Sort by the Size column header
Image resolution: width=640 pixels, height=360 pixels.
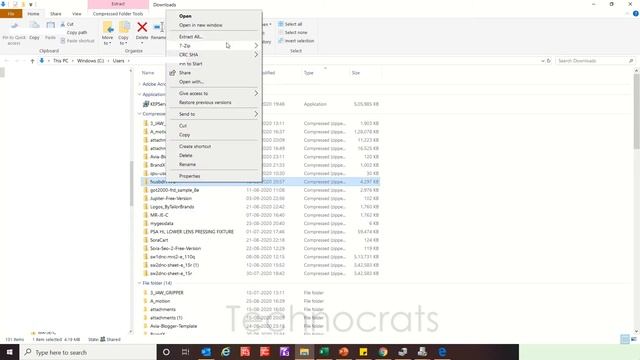point(356,73)
